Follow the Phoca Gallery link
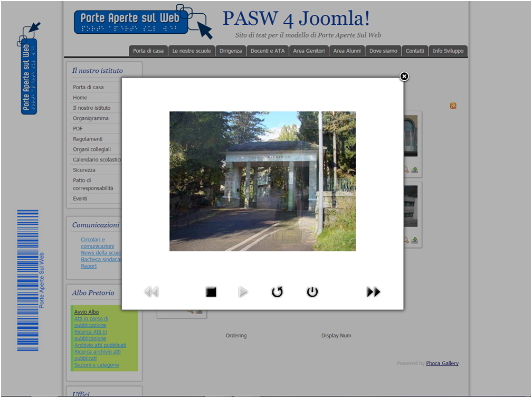Screen dimensions: 532x398 coord(442,363)
